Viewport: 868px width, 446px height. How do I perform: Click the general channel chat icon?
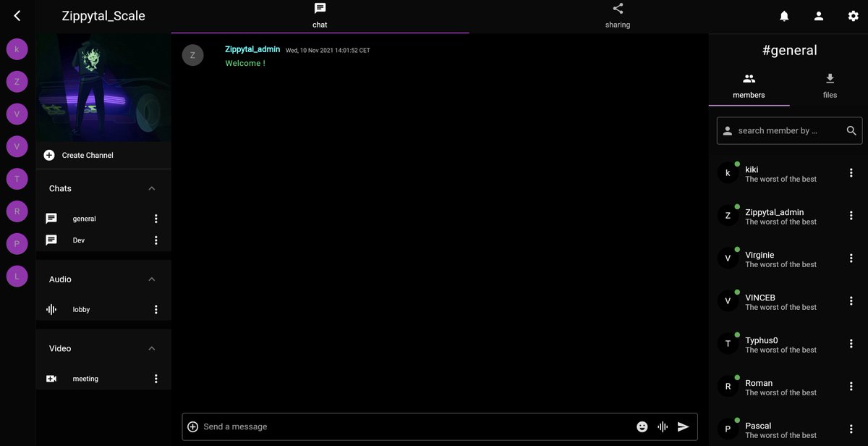[51, 219]
